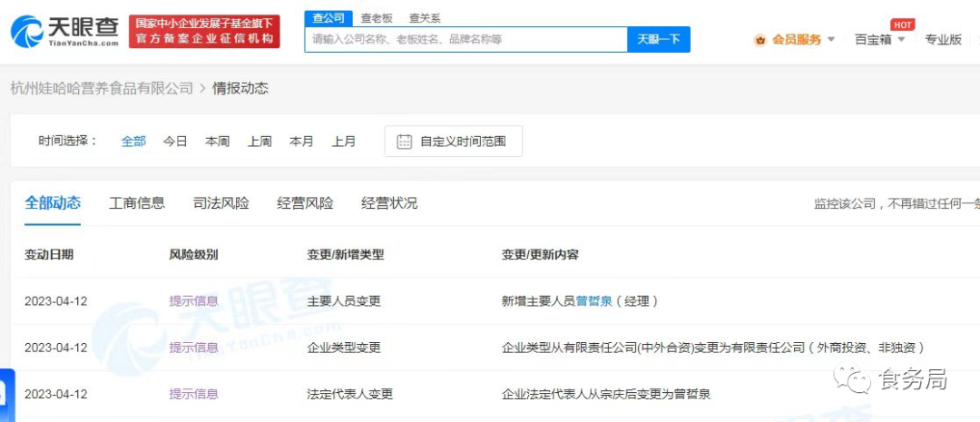Click the 变动日期 column header

coord(49,254)
